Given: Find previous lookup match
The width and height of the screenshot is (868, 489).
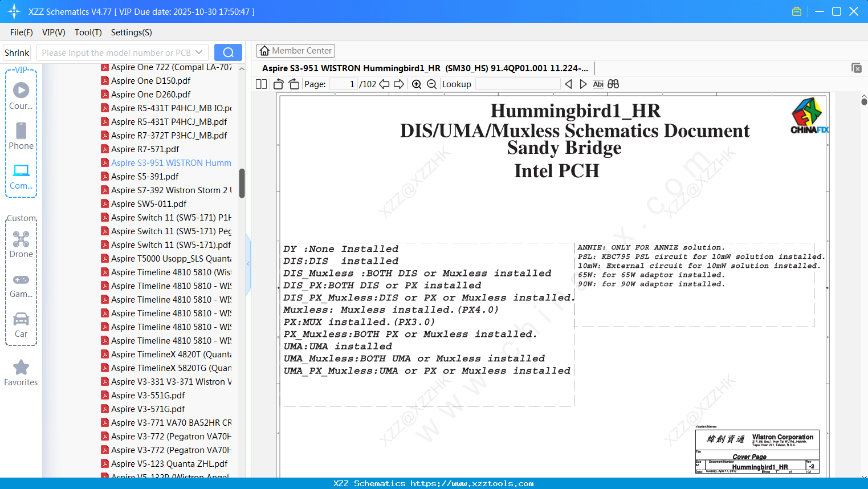Looking at the screenshot, I should coord(568,84).
